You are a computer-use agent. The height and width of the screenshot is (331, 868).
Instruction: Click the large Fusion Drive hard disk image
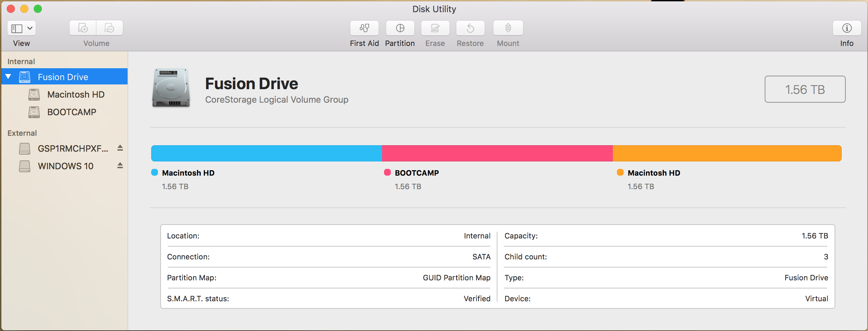[171, 88]
